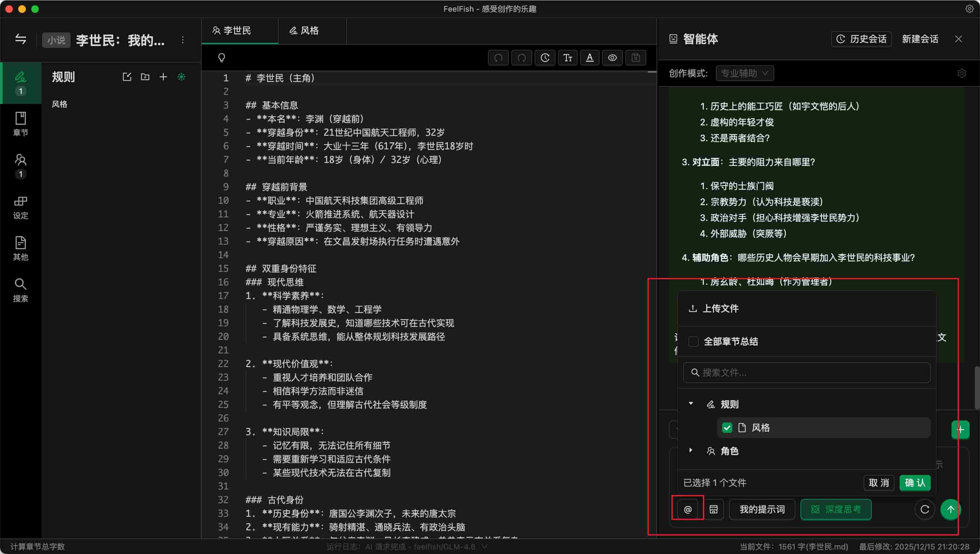Click the 搜索 search sidebar icon
Image resolution: width=980 pixels, height=554 pixels.
tap(20, 290)
